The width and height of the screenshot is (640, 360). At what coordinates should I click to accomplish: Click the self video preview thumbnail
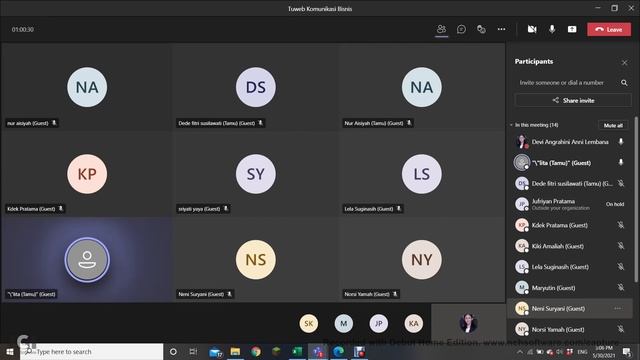(468, 323)
